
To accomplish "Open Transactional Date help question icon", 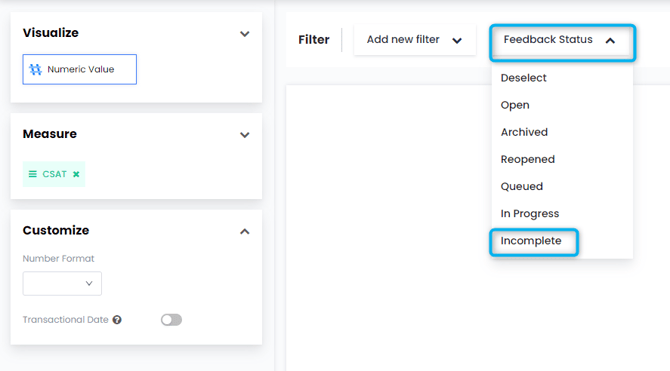I will (x=117, y=320).
